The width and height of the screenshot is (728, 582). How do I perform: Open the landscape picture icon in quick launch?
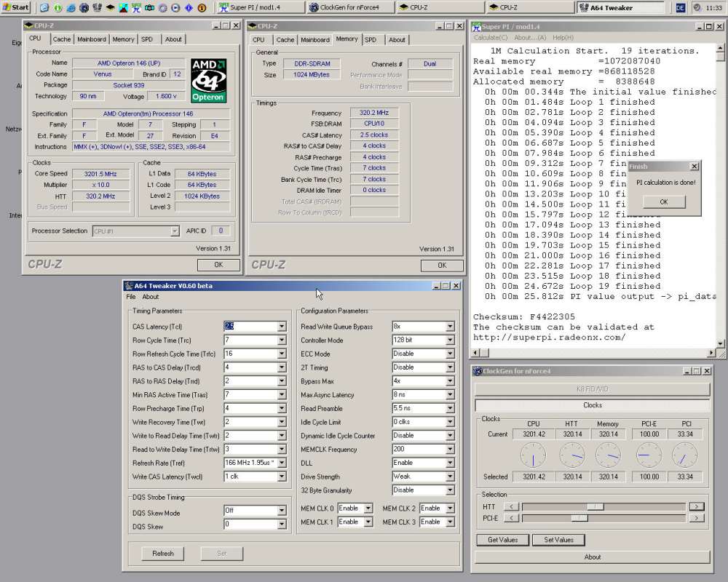pos(124,7)
